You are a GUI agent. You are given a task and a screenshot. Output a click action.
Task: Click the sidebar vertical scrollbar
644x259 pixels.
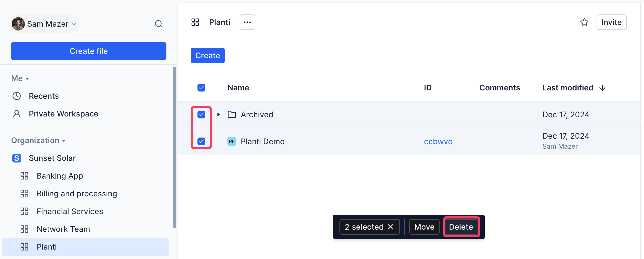pos(174,147)
